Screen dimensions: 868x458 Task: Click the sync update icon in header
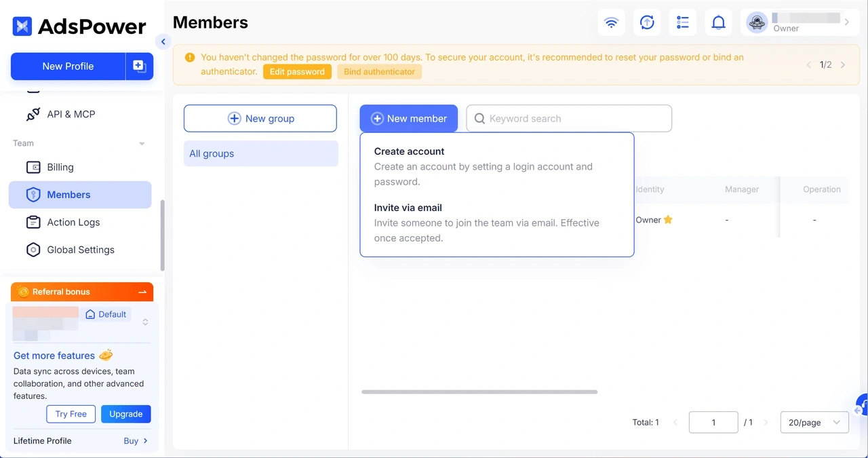pos(647,22)
